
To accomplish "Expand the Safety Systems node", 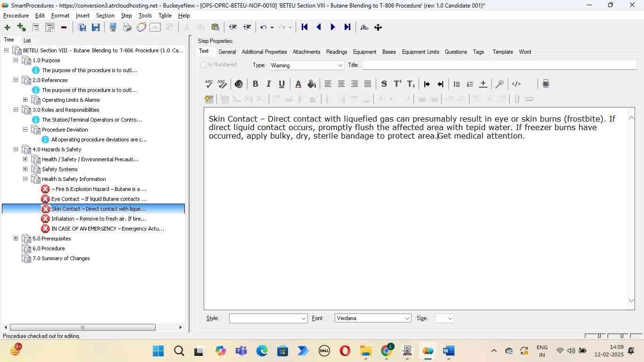I will point(25,169).
